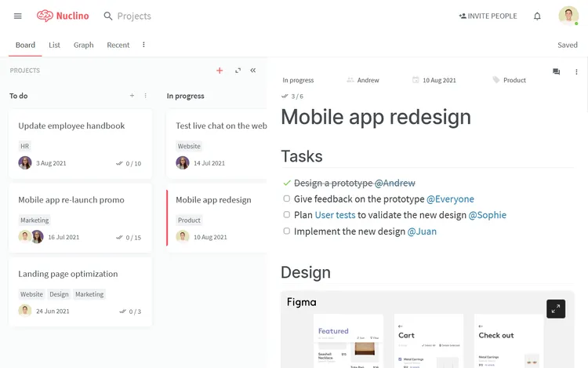The image size is (588, 368).
Task: Open the Test live chat card
Action: (x=216, y=144)
